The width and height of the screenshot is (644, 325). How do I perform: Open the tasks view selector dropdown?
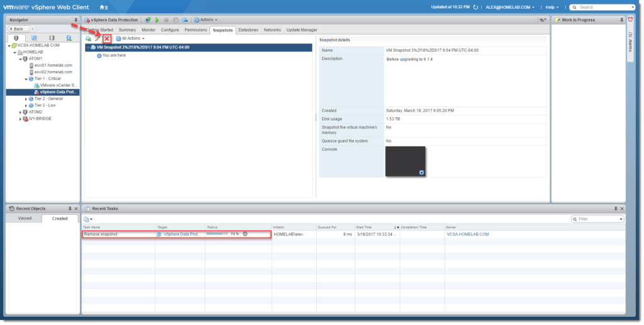pos(88,219)
